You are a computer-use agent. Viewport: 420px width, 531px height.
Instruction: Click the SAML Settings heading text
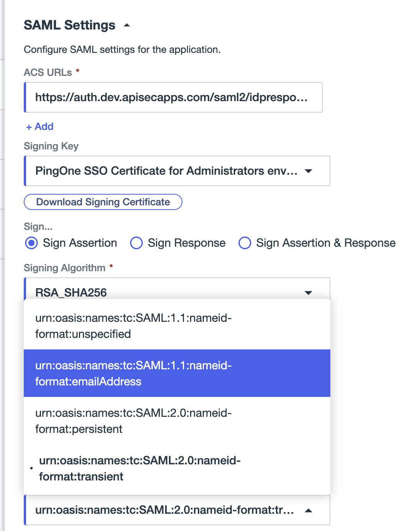[x=69, y=25]
